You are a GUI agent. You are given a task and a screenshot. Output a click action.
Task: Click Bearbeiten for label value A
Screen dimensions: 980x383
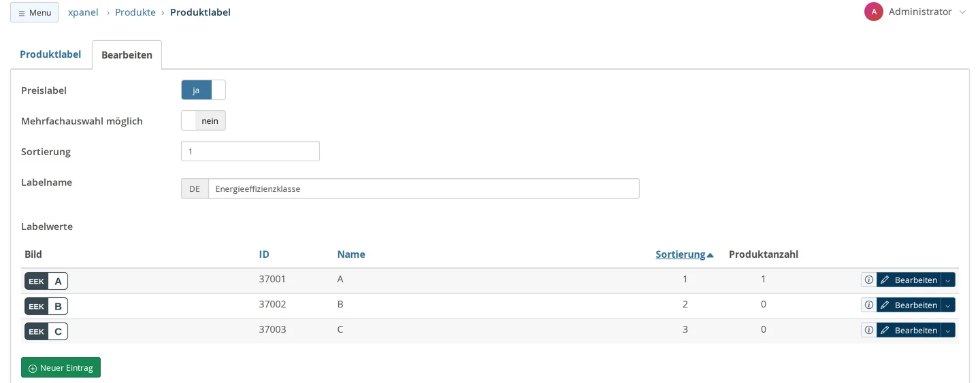(909, 280)
